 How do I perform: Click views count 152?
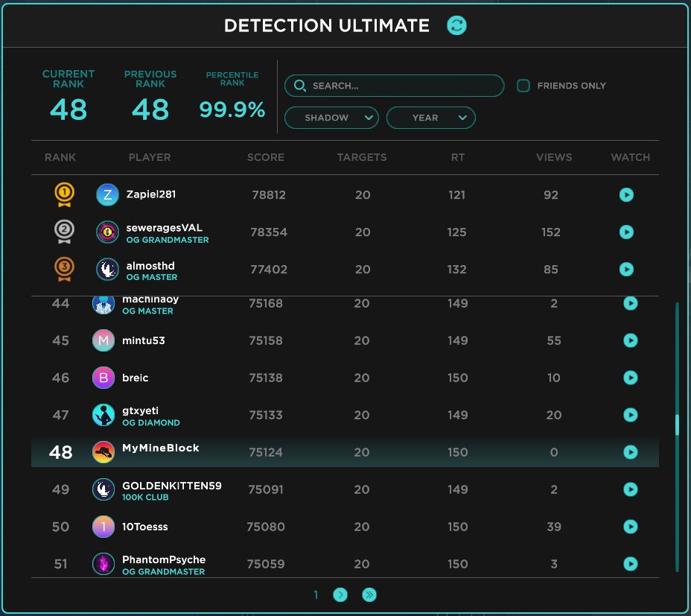pyautogui.click(x=551, y=232)
